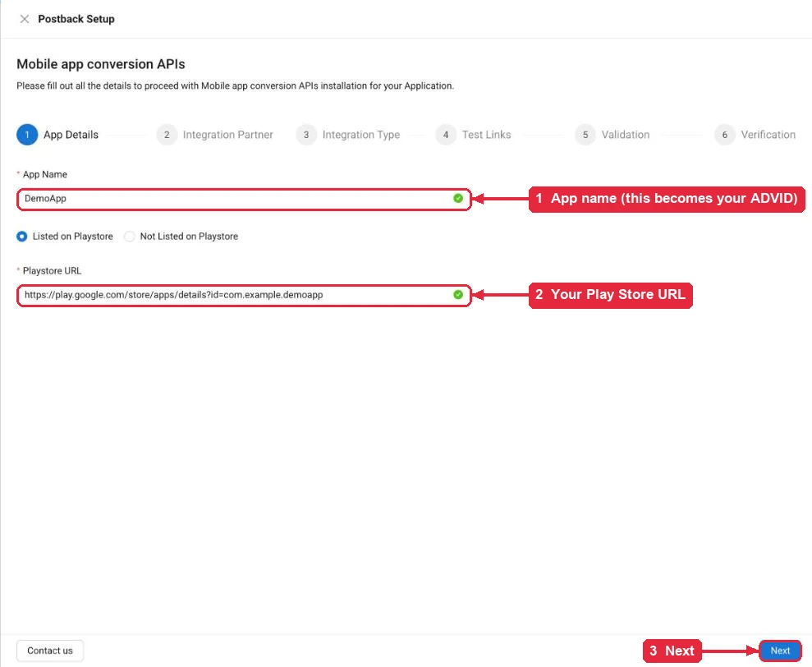This screenshot has height=667, width=812.
Task: Click the Postback Setup title
Action: point(76,19)
